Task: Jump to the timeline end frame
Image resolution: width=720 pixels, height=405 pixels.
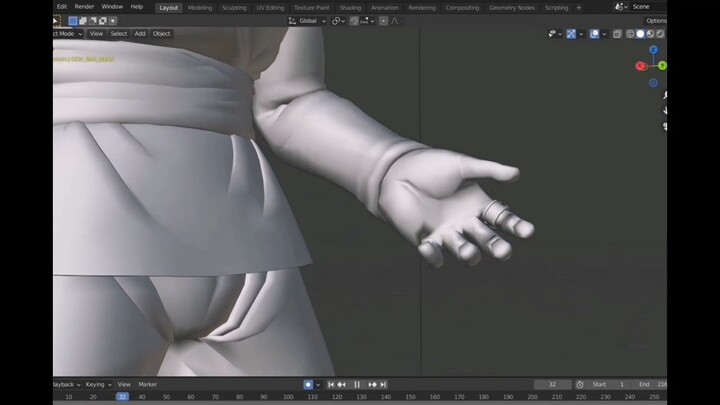Action: [x=383, y=384]
